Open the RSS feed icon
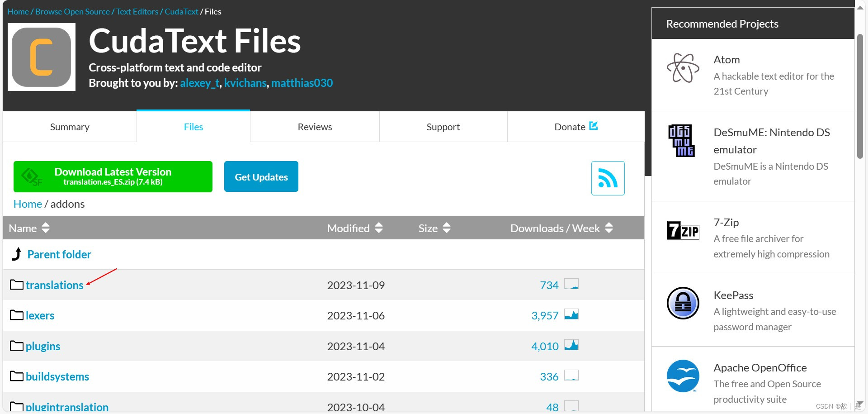Image resolution: width=868 pixels, height=414 pixels. click(608, 178)
